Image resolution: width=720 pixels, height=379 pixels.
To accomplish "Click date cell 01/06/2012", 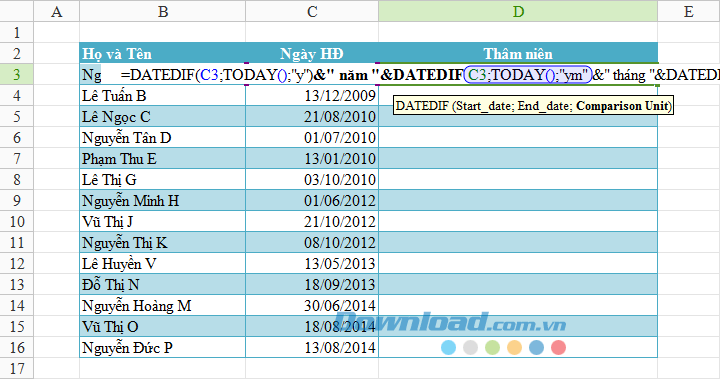I will [312, 201].
